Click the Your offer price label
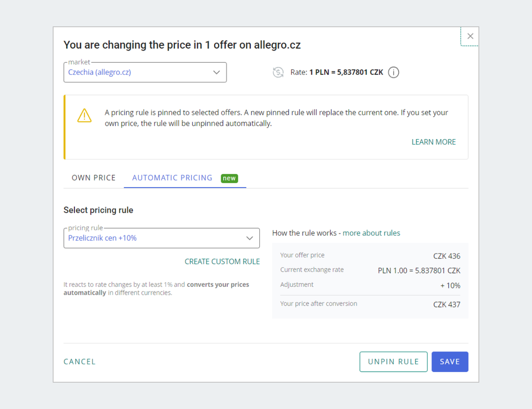The image size is (532, 409). tap(302, 255)
